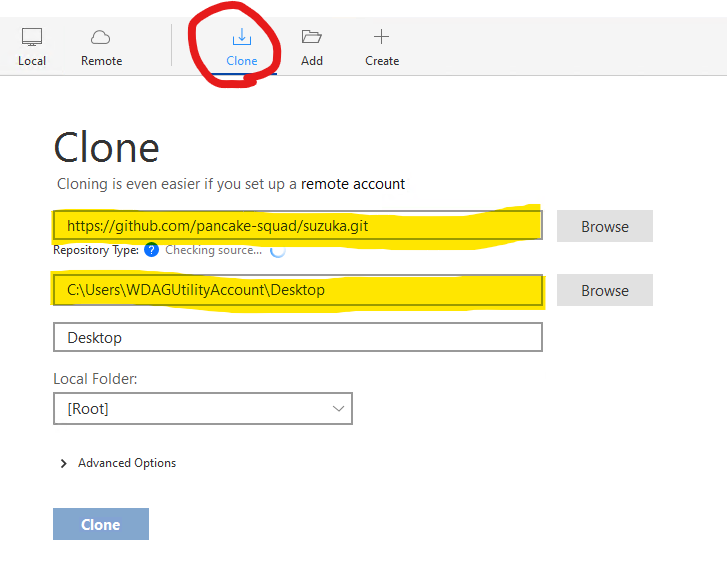Image resolution: width=727 pixels, height=577 pixels.
Task: Select the Create plus icon
Action: click(382, 36)
